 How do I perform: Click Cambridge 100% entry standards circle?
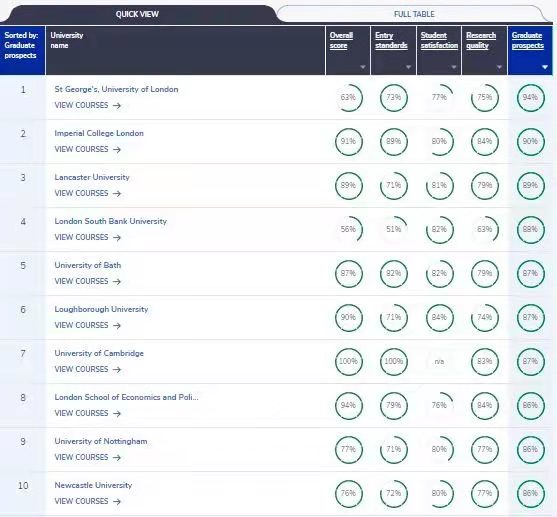pyautogui.click(x=394, y=362)
